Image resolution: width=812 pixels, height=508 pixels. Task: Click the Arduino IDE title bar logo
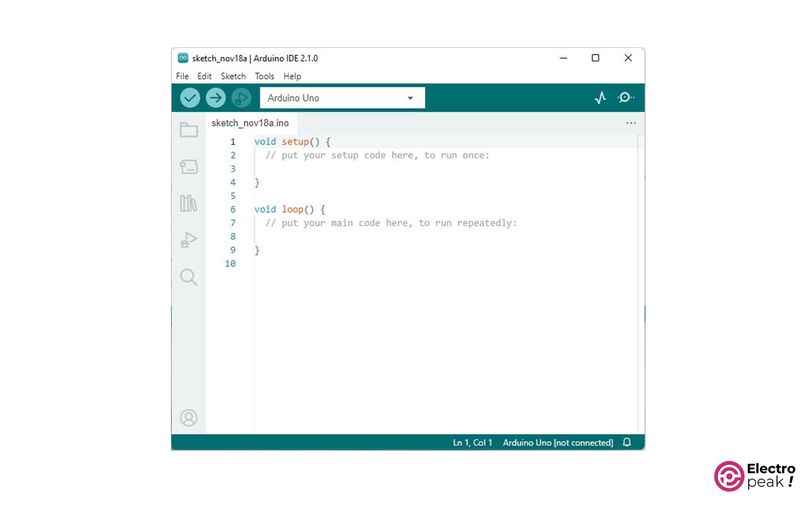183,58
